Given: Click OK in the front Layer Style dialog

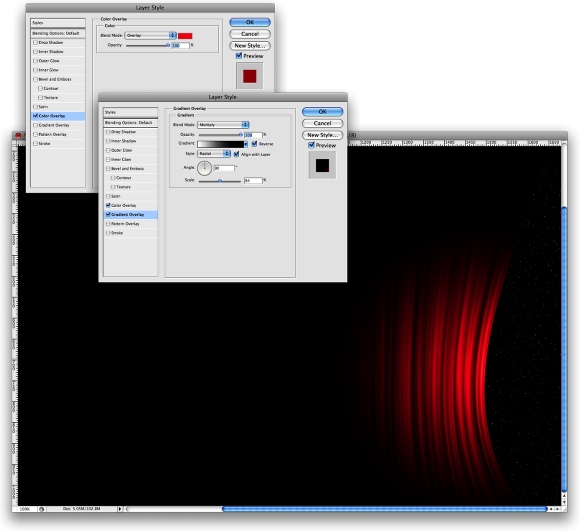Looking at the screenshot, I should (322, 111).
